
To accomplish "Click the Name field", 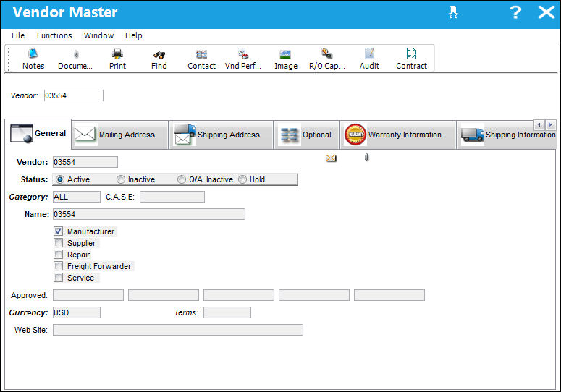I will coord(149,214).
